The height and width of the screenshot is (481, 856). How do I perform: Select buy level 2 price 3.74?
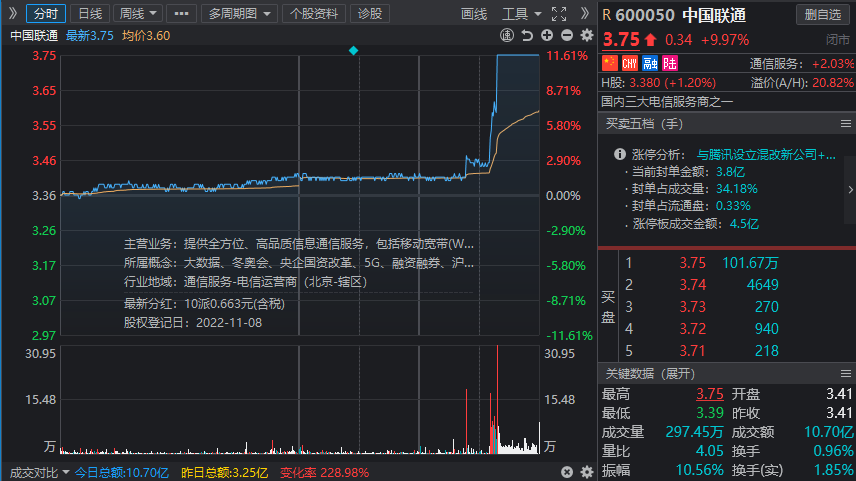[x=692, y=285]
